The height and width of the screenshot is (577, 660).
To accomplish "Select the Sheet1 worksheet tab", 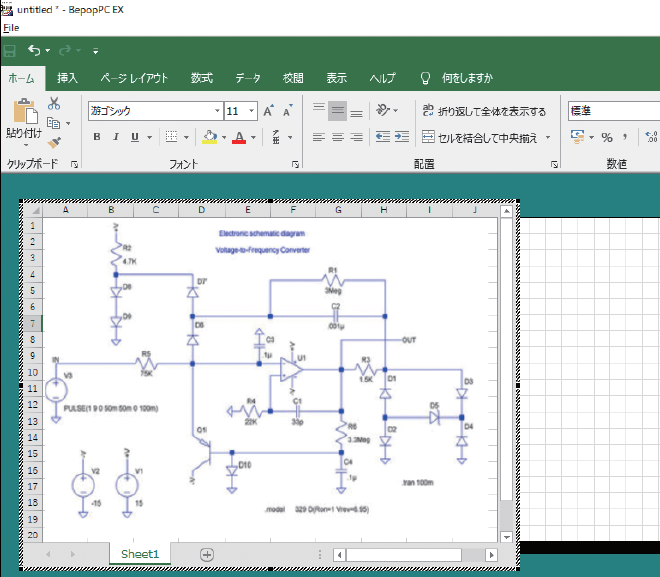I will click(x=140, y=554).
